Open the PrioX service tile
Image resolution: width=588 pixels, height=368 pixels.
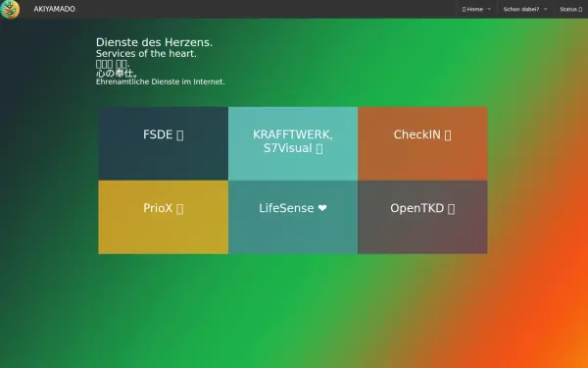(x=163, y=217)
